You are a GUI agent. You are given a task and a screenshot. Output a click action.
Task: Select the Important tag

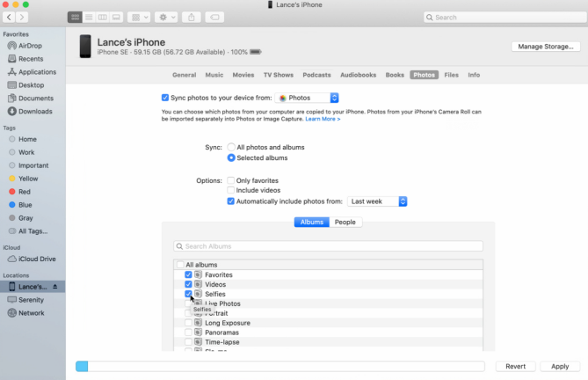(33, 165)
